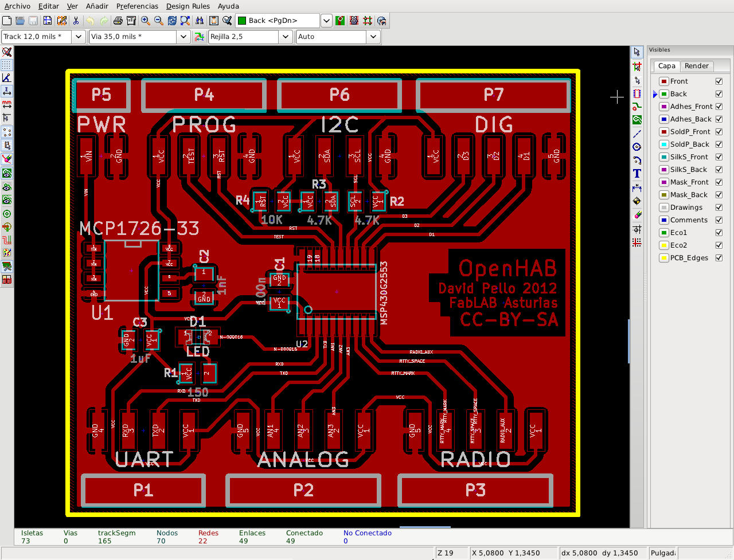
Task: Click the P3 pad on the board
Action: 475,491
